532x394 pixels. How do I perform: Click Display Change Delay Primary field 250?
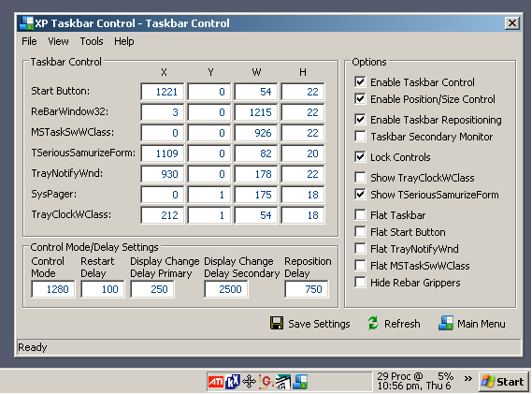[x=152, y=289]
